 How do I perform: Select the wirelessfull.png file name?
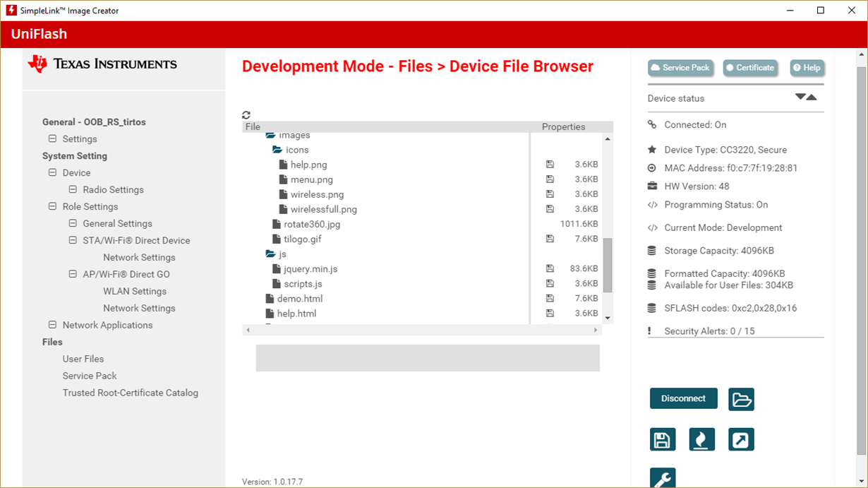coord(324,209)
